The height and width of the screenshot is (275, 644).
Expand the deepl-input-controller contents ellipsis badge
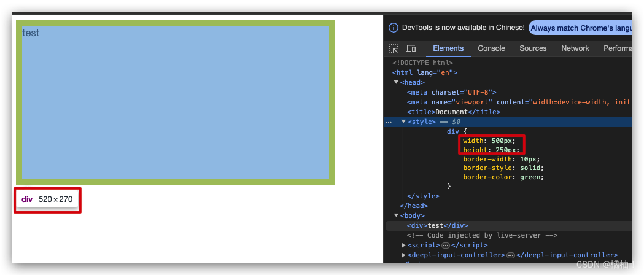tap(511, 255)
